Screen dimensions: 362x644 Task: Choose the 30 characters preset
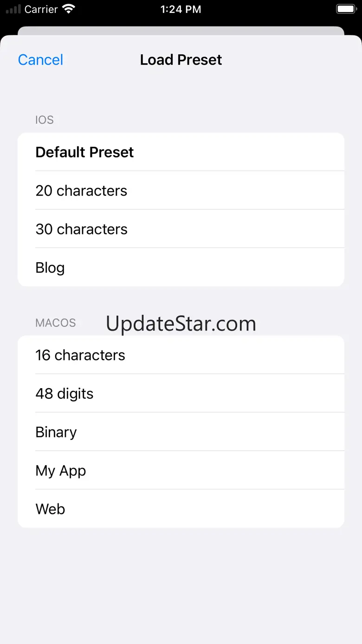coord(181,229)
